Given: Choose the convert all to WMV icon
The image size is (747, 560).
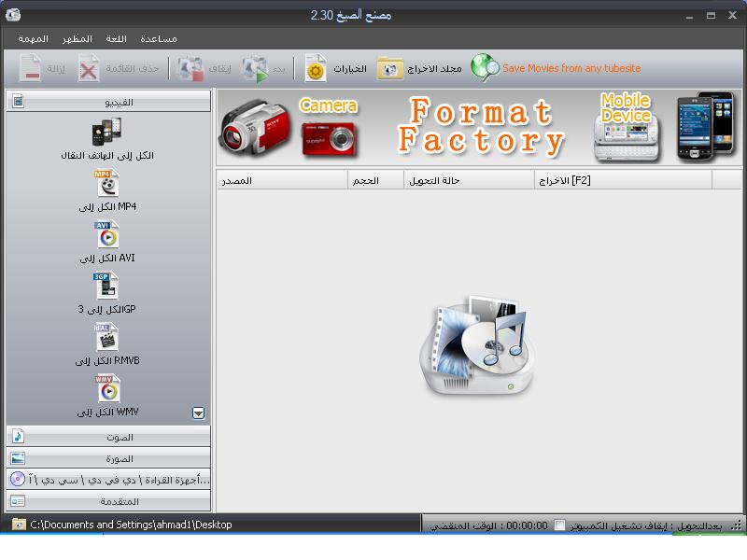Looking at the screenshot, I should (x=106, y=388).
